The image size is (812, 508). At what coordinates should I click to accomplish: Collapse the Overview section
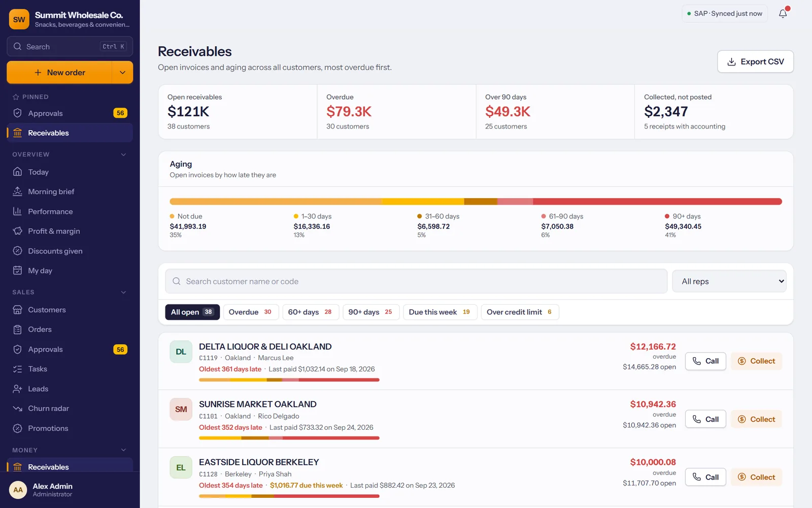(x=123, y=154)
